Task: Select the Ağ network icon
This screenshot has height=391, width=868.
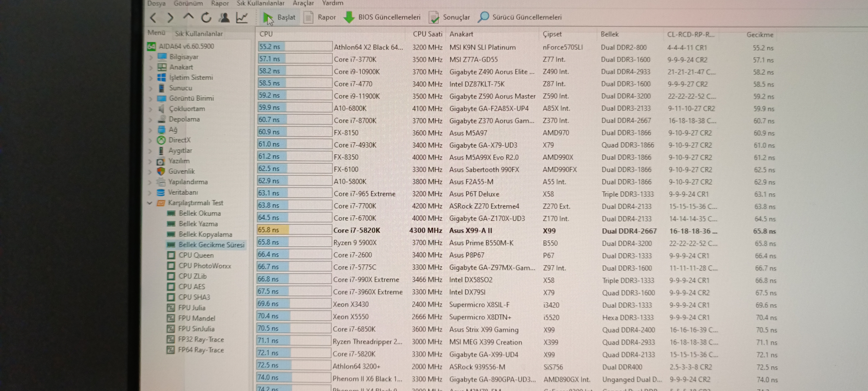Action: [x=162, y=130]
